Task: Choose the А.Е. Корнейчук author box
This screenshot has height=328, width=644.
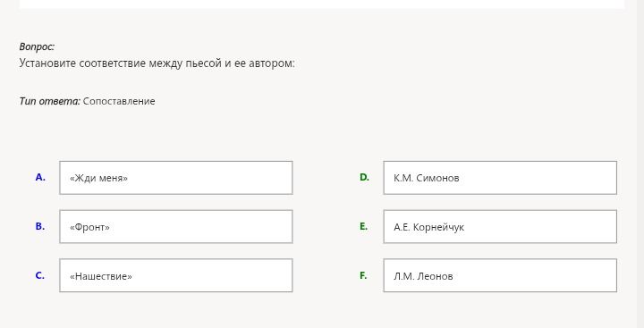Action: tap(500, 227)
